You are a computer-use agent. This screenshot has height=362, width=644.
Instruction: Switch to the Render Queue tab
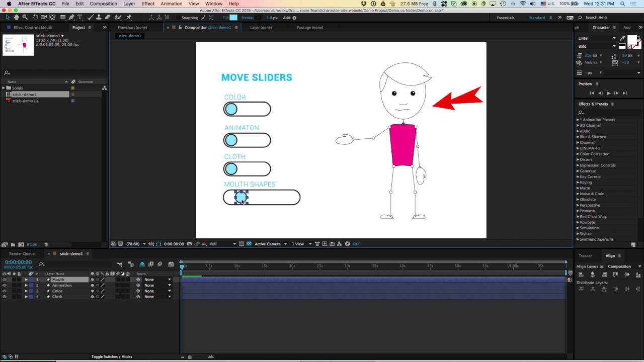pyautogui.click(x=22, y=254)
